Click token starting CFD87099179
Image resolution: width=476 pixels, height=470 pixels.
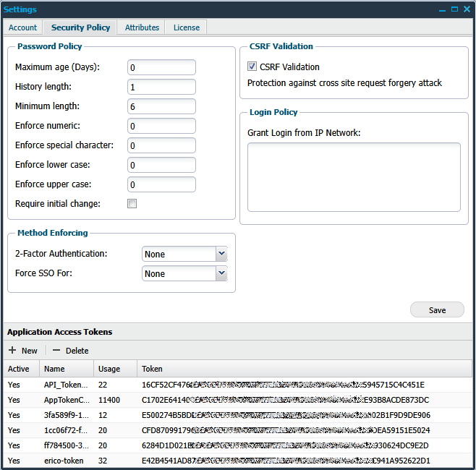click(x=286, y=430)
